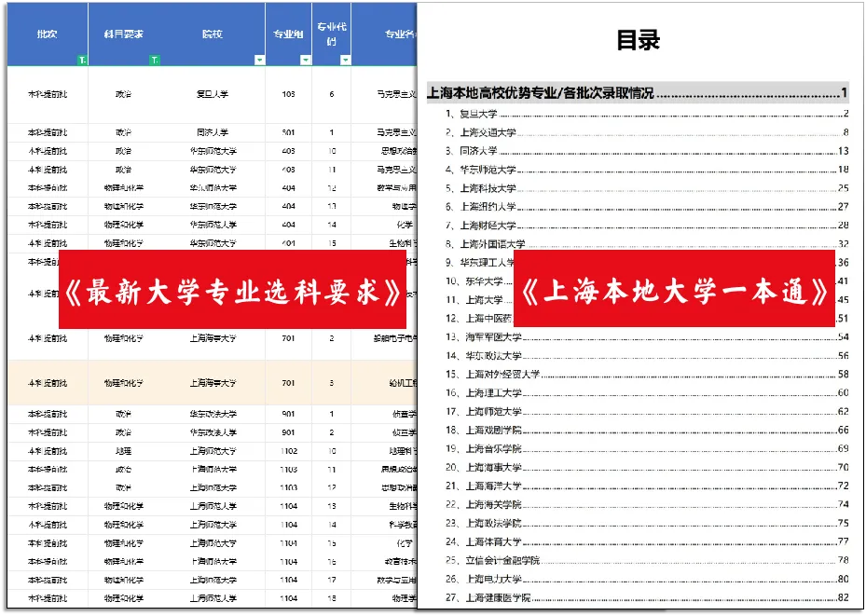Open contents entry 14、华东政法大学
This screenshot has width=866, height=616.
pos(647,356)
